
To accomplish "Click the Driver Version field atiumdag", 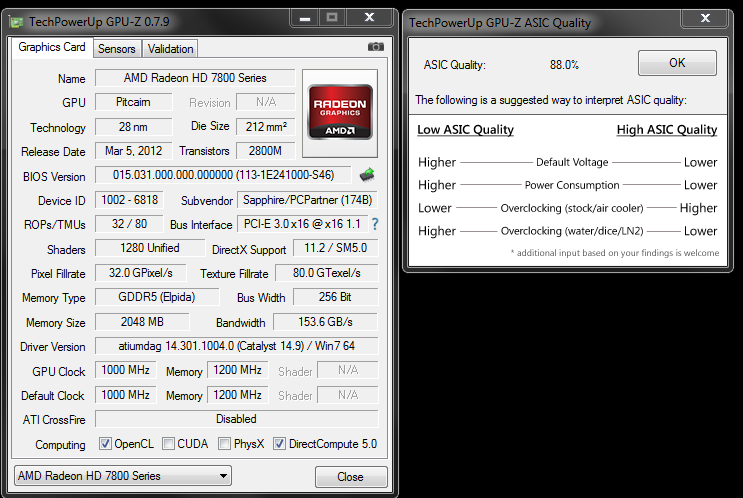I will (x=236, y=346).
